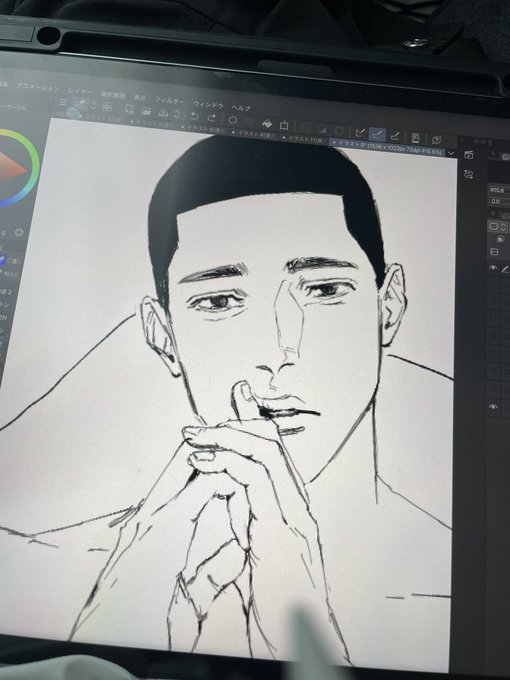This screenshot has height=680, width=510.
Task: Click the split-rectangle icon in layer panel
Action: click(494, 252)
